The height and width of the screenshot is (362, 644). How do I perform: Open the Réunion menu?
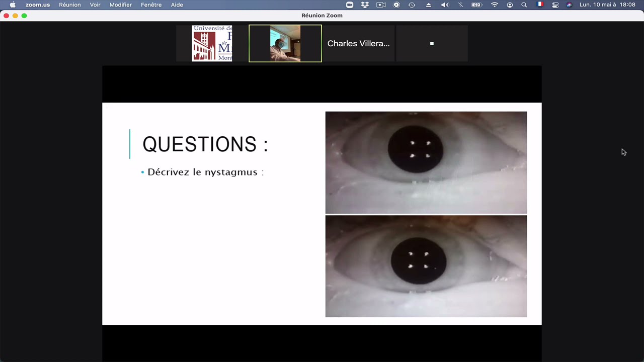(x=70, y=5)
